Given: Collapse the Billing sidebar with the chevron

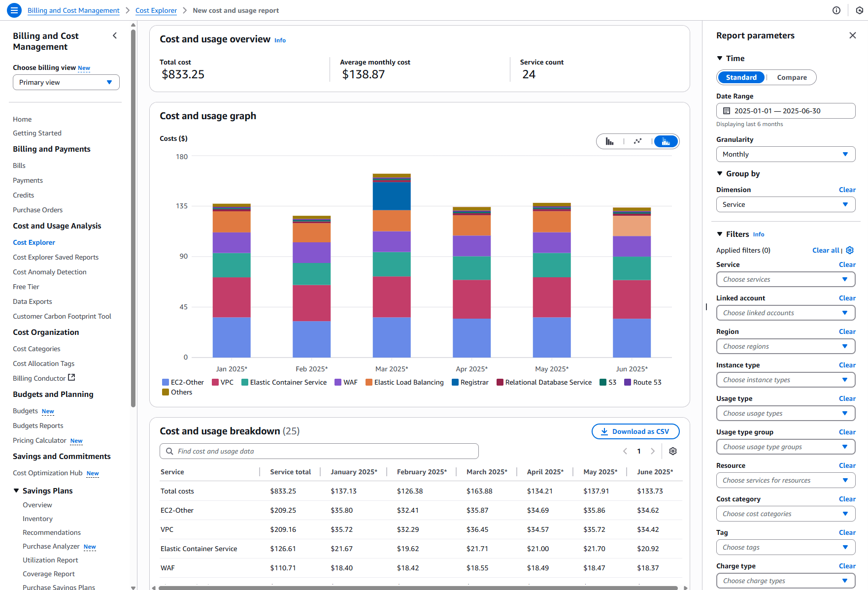Looking at the screenshot, I should (x=115, y=35).
